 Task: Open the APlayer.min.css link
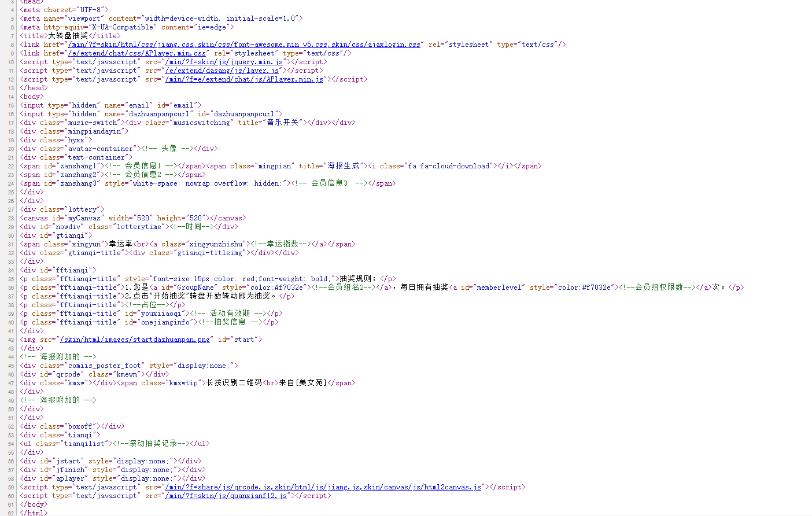click(x=136, y=53)
